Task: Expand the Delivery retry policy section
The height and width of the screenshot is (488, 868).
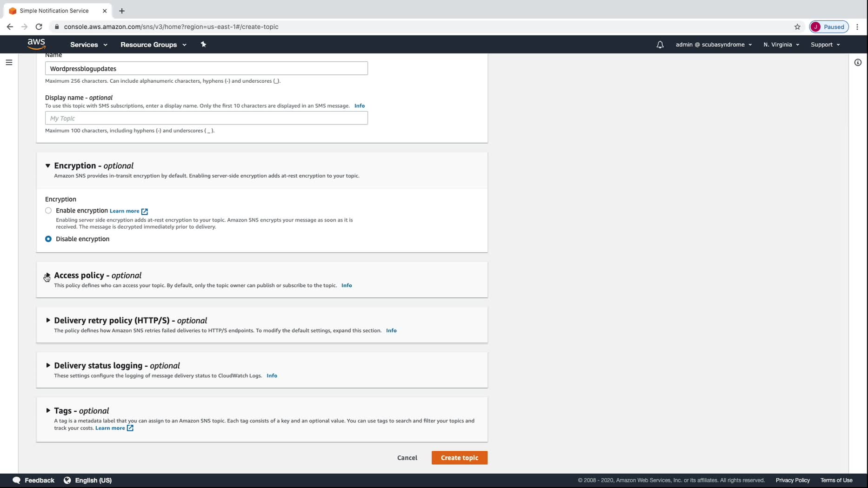Action: pos(48,320)
